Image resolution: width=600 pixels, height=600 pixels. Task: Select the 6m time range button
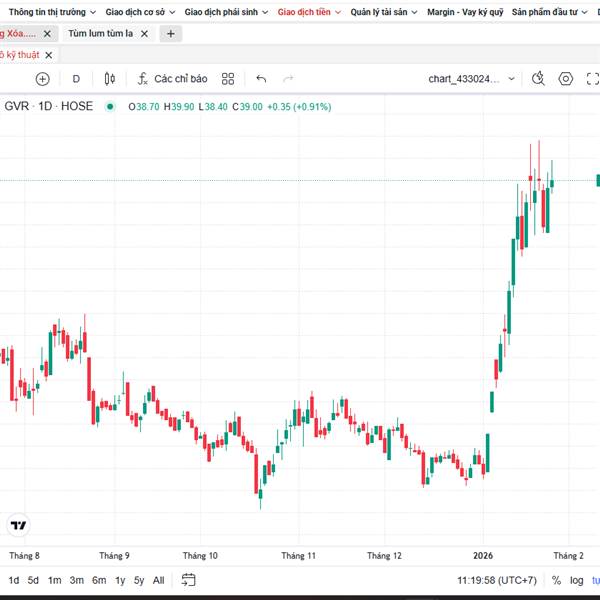point(99,580)
